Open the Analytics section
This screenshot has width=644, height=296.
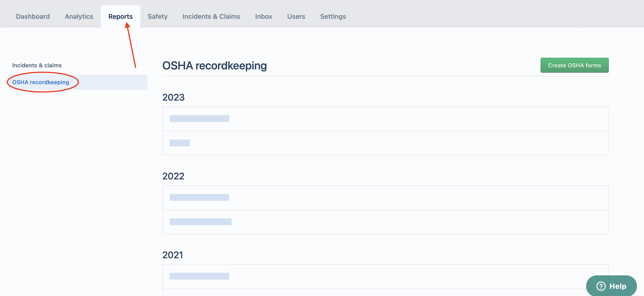coord(79,16)
